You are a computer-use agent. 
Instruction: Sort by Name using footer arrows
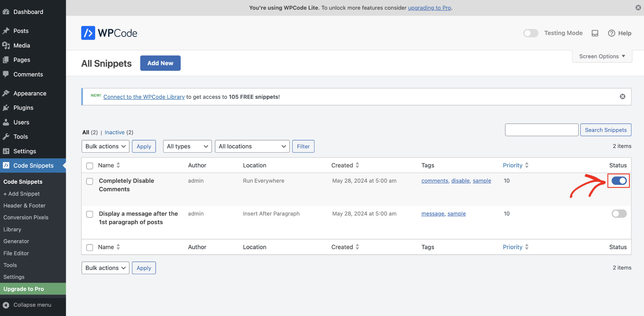(118, 247)
